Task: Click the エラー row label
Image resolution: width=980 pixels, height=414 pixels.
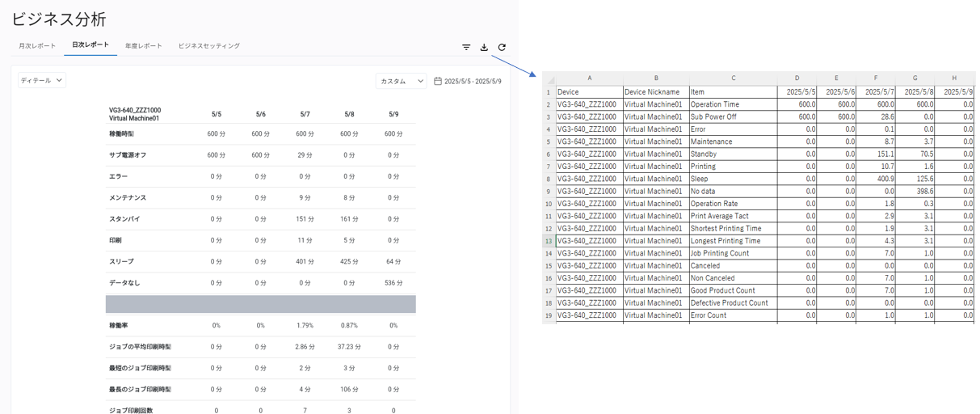Action: [x=119, y=176]
